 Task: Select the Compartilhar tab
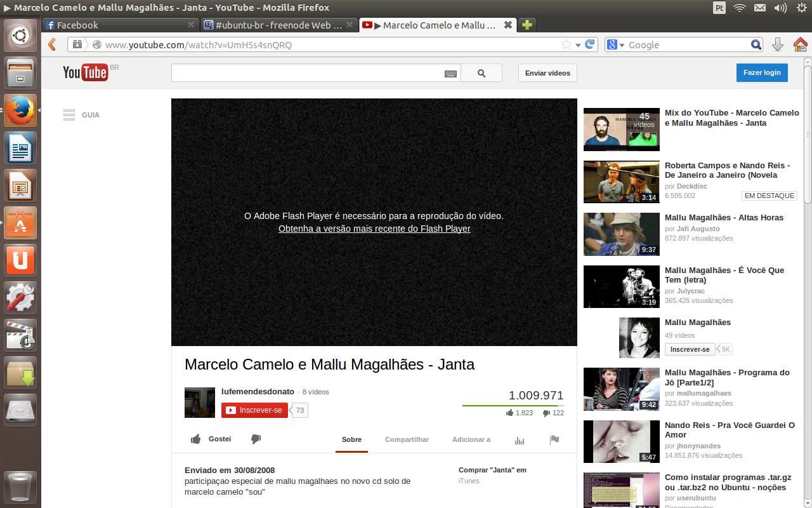coord(407,439)
